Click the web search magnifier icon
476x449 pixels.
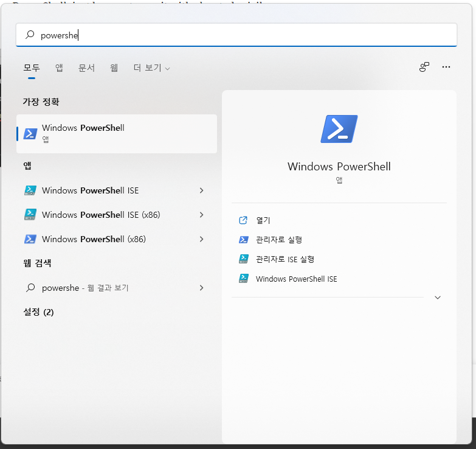[30, 287]
